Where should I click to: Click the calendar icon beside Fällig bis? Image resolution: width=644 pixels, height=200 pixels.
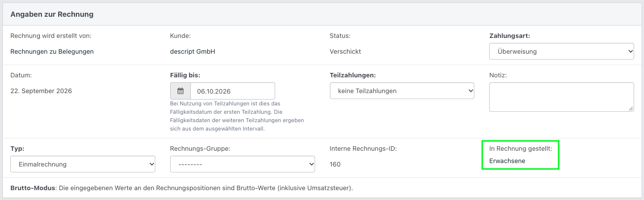pyautogui.click(x=180, y=91)
